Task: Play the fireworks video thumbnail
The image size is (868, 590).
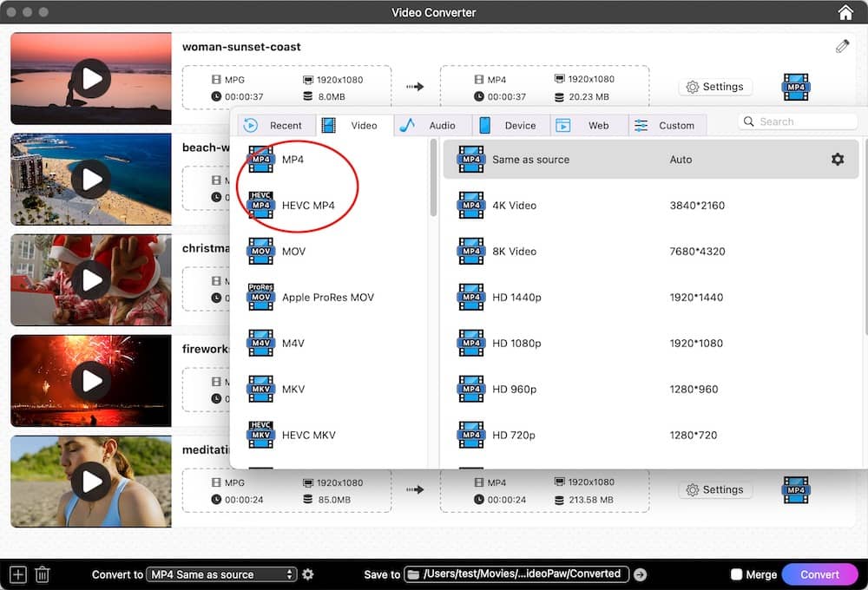Action: (x=90, y=380)
